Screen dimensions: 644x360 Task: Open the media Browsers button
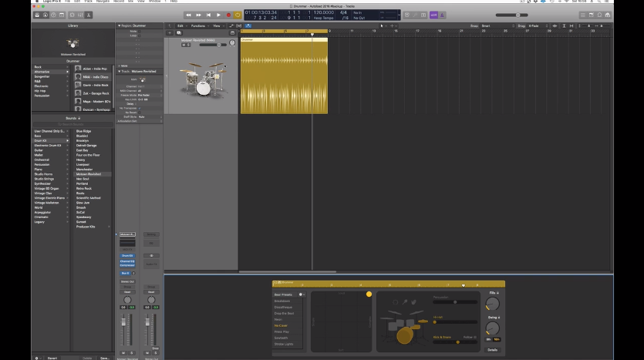tap(608, 15)
